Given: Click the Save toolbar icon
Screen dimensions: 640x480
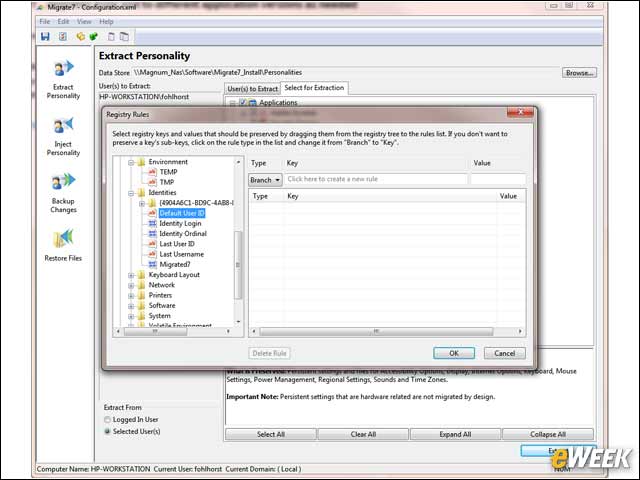Looking at the screenshot, I should pos(45,36).
